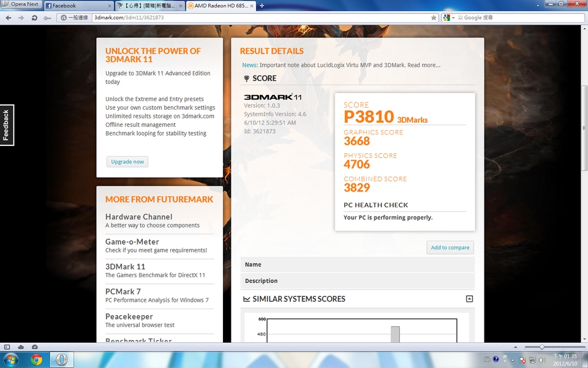This screenshot has width=588, height=368.
Task: Open a new tab with plus button
Action: pyautogui.click(x=262, y=6)
